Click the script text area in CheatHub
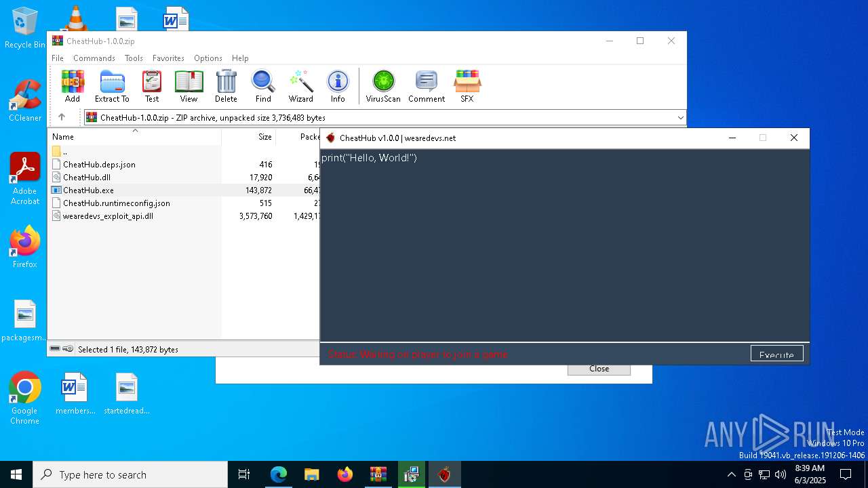The height and width of the screenshot is (488, 868). (x=564, y=245)
